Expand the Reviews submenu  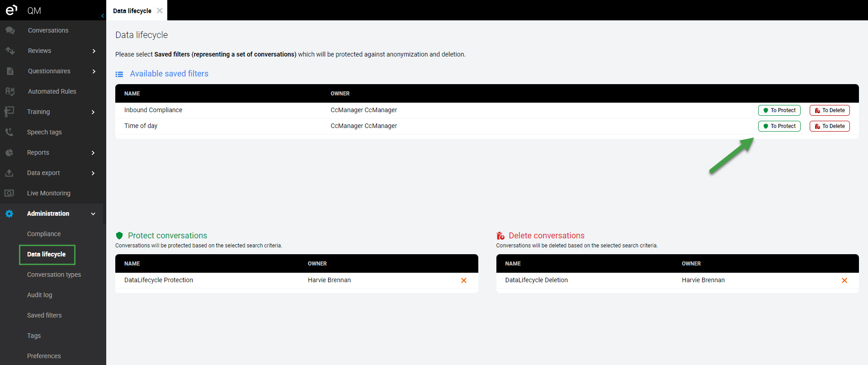click(94, 51)
